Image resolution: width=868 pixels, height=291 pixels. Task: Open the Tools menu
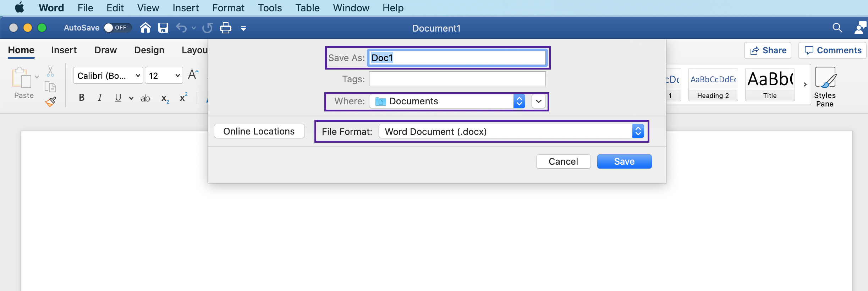270,8
